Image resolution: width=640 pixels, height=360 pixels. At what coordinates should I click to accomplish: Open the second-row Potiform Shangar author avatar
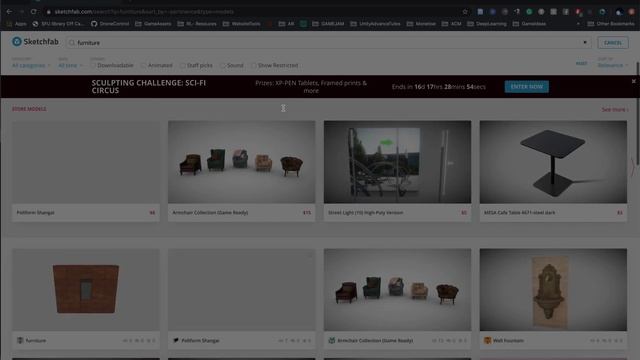pyautogui.click(x=176, y=340)
